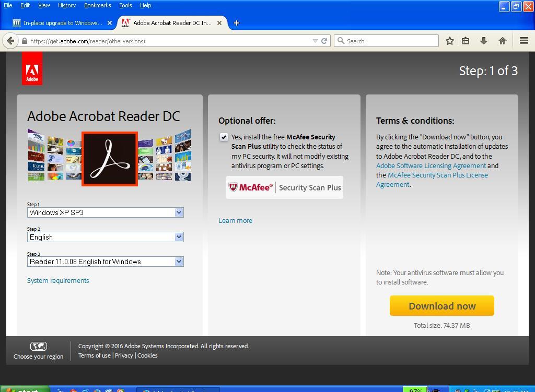Click the Step: 1 of 3 text
Viewport: 535px width, 392px height.
tap(489, 71)
